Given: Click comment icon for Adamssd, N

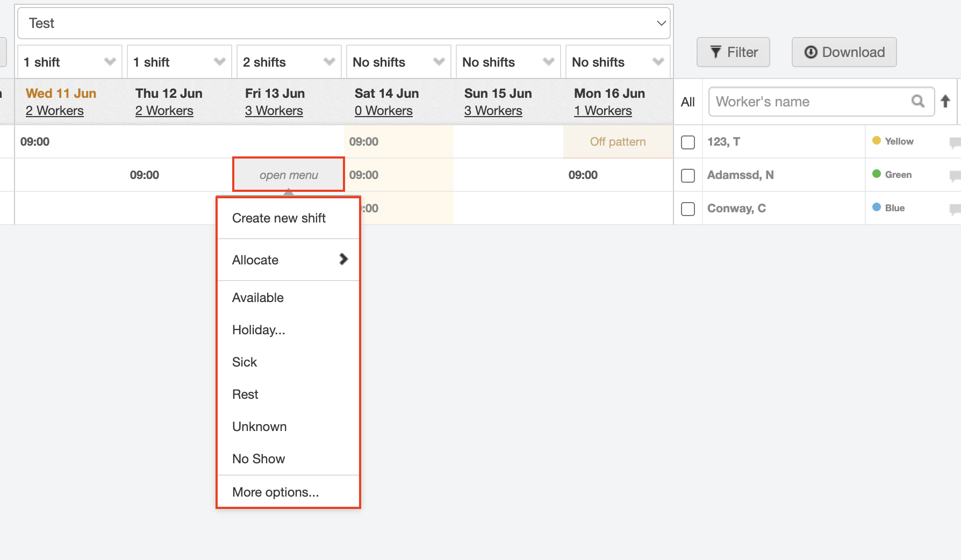Looking at the screenshot, I should pos(955,176).
